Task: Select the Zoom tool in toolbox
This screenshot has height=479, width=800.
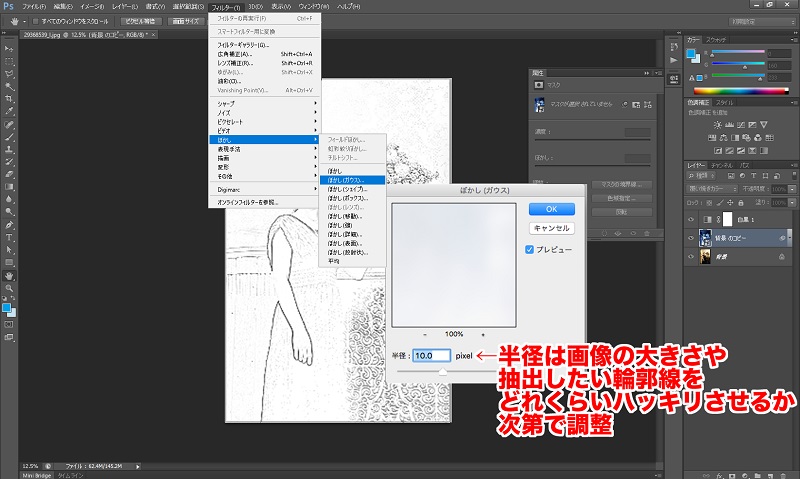Action: 9,288
